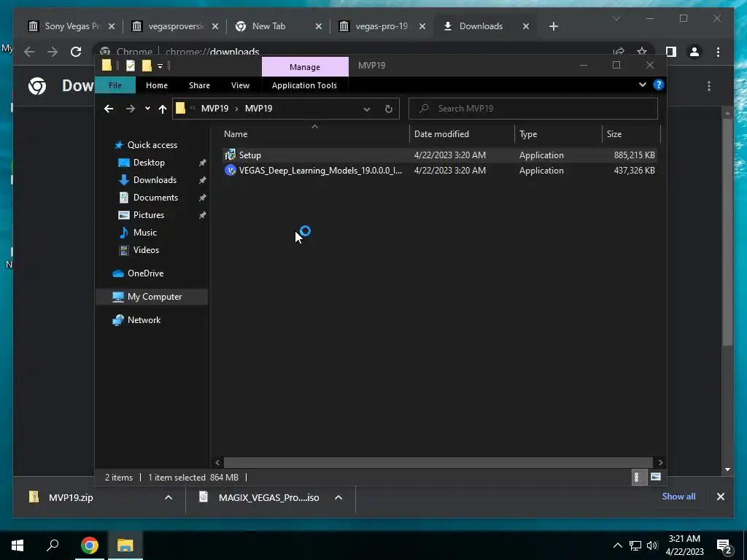Open Pictures in the sidebar
Image resolution: width=747 pixels, height=560 pixels.
tap(148, 215)
